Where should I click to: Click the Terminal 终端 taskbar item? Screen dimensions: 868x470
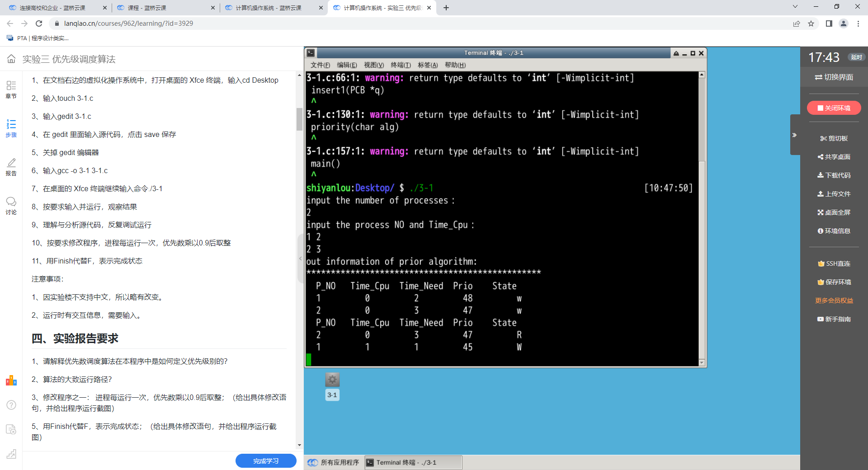pyautogui.click(x=413, y=462)
